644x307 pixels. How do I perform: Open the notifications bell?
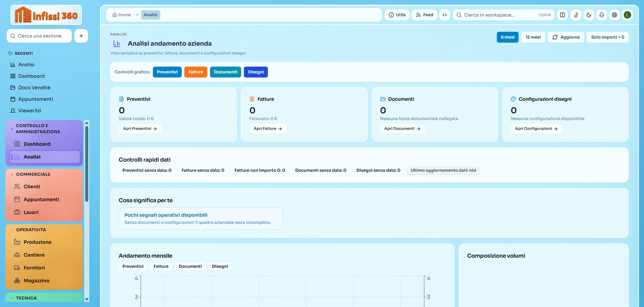tap(602, 15)
